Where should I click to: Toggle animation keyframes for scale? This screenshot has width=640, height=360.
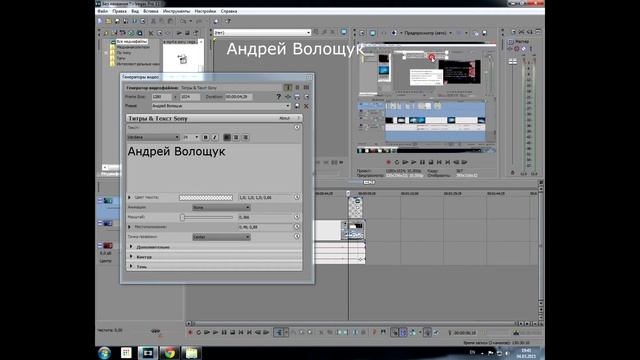297,217
